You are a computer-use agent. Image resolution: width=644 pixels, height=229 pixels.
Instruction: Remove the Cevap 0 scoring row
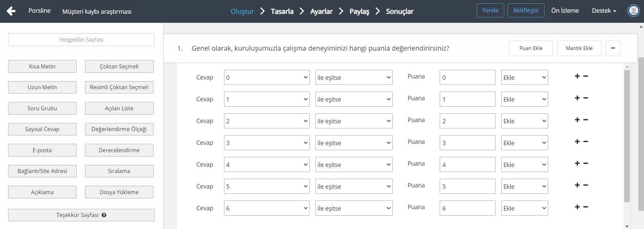click(586, 76)
